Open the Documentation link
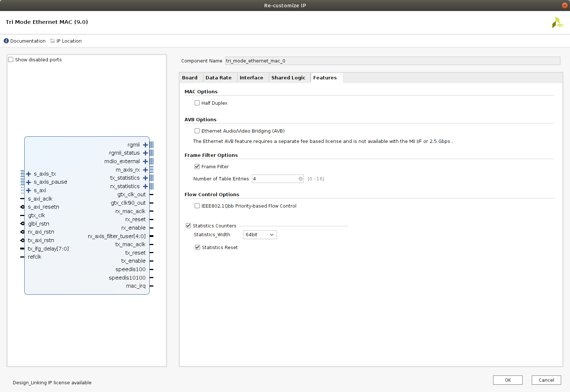570x392 pixels. coord(28,41)
